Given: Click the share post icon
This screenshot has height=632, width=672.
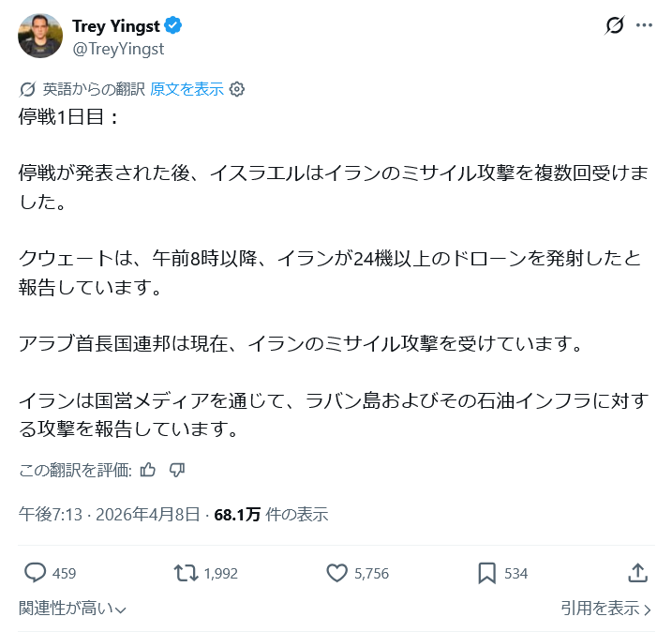Looking at the screenshot, I should point(637,573).
